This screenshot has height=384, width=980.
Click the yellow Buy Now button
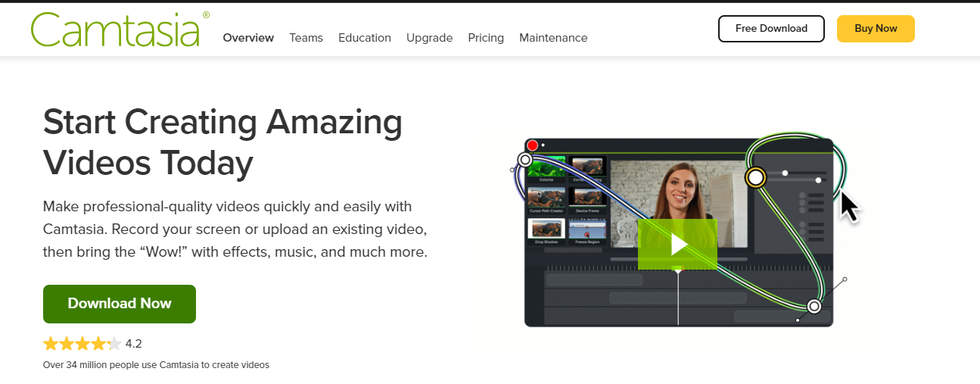(876, 29)
